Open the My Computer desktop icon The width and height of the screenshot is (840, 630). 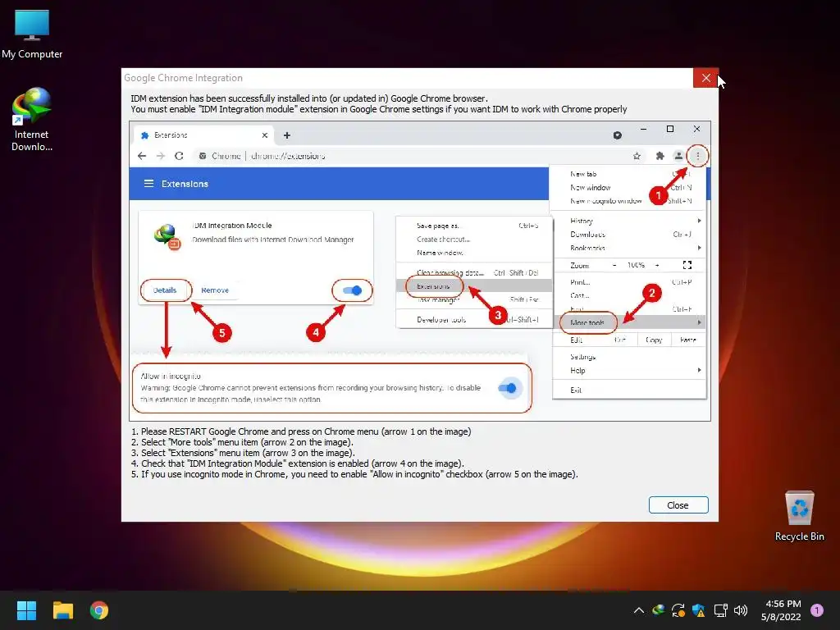32,33
